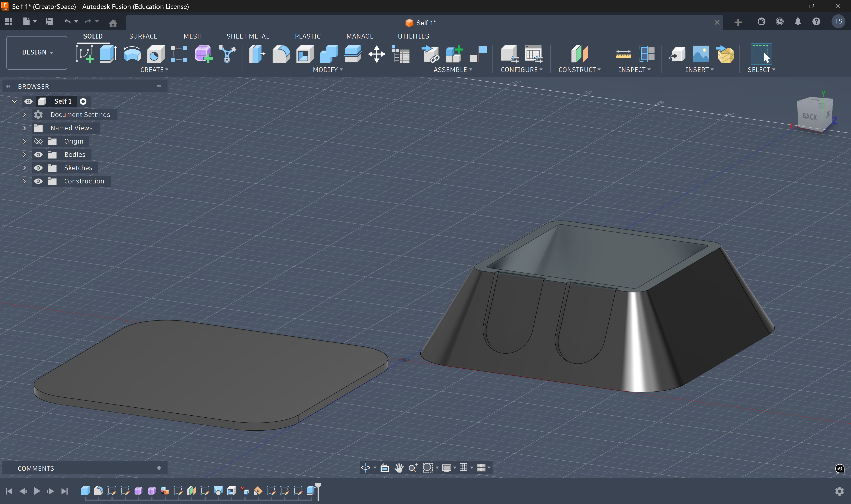Open the TS user account menu

838,21
